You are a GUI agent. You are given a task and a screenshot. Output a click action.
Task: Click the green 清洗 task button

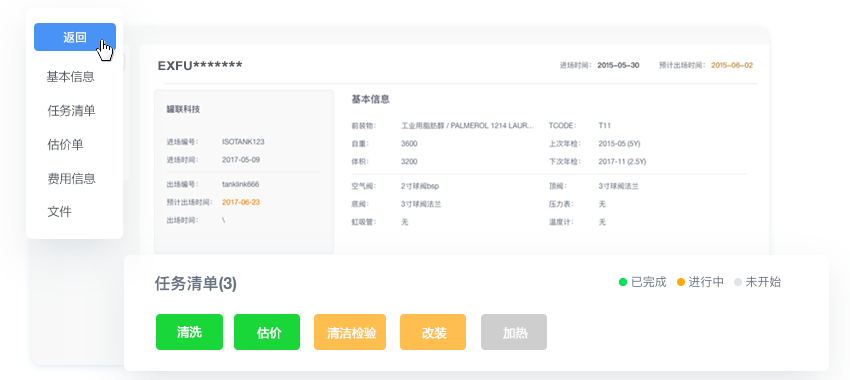click(x=189, y=332)
